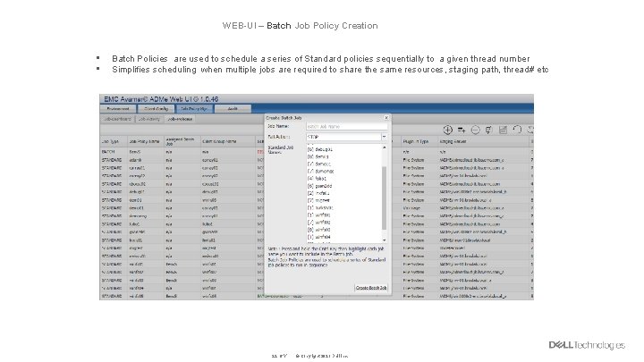Click the Job Policy Name column header

(144, 141)
